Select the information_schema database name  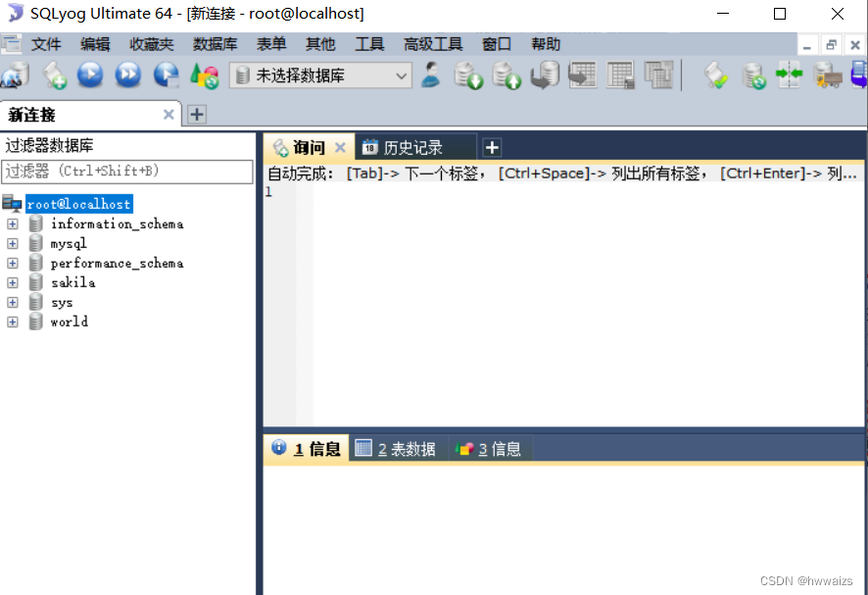pyautogui.click(x=117, y=223)
